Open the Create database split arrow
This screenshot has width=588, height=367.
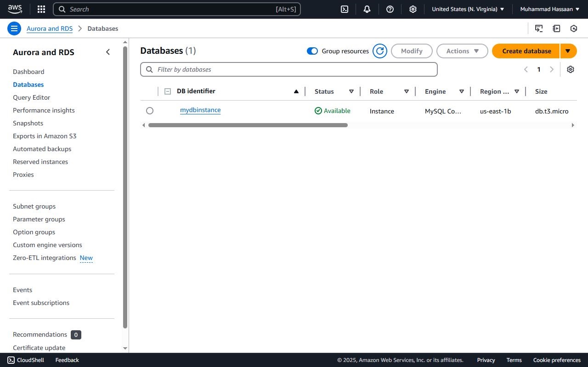click(x=568, y=51)
